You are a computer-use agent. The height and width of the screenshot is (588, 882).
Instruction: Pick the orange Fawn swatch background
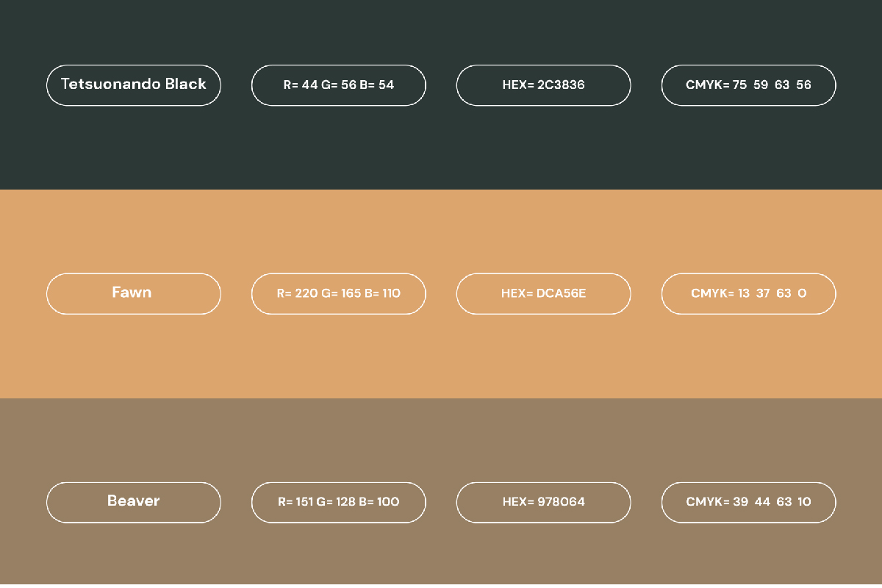coord(441,353)
